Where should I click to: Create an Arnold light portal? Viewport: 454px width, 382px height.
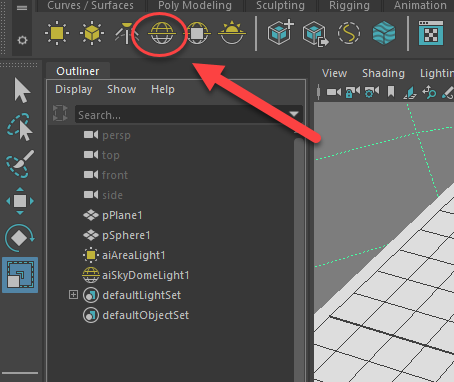[197, 33]
